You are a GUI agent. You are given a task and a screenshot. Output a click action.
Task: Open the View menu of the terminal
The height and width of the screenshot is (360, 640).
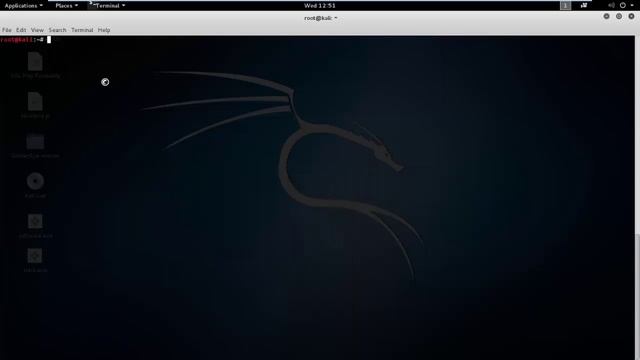[x=37, y=30]
